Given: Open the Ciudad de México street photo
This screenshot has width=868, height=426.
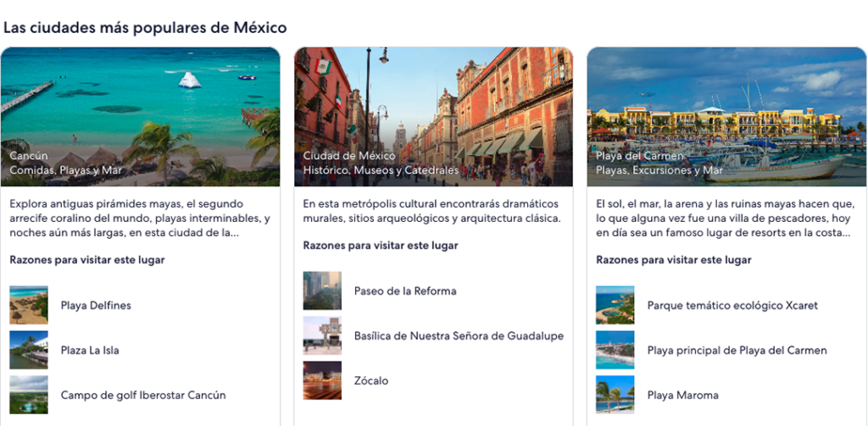Looking at the screenshot, I should point(433,117).
